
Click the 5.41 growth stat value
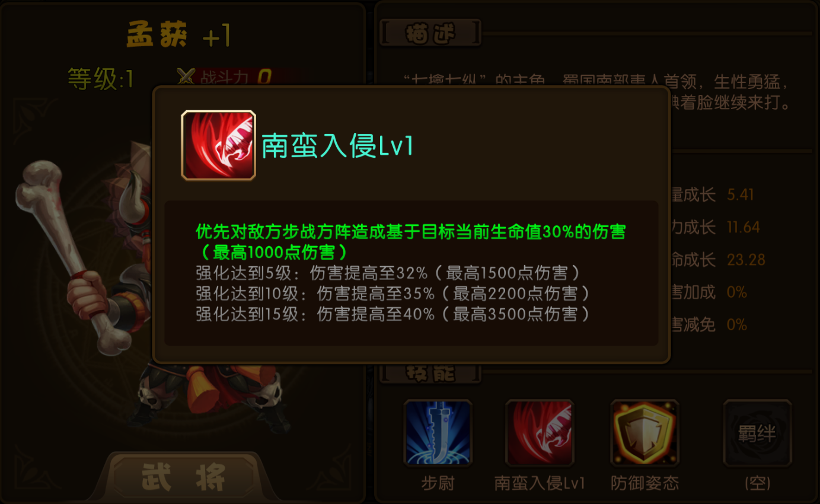pyautogui.click(x=741, y=194)
